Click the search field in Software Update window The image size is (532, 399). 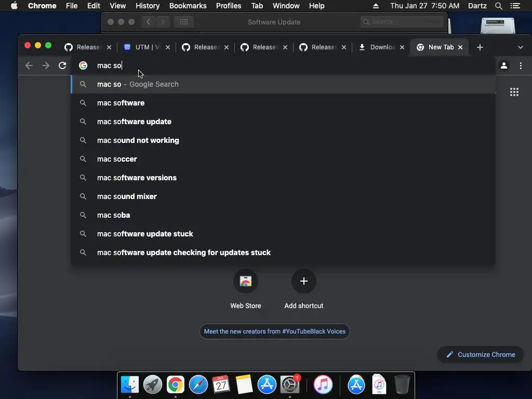point(402,22)
